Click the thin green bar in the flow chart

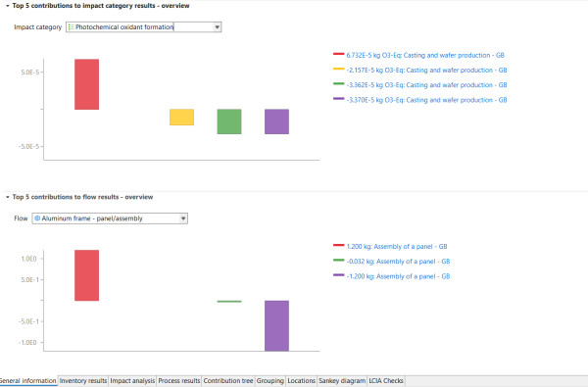tap(229, 301)
